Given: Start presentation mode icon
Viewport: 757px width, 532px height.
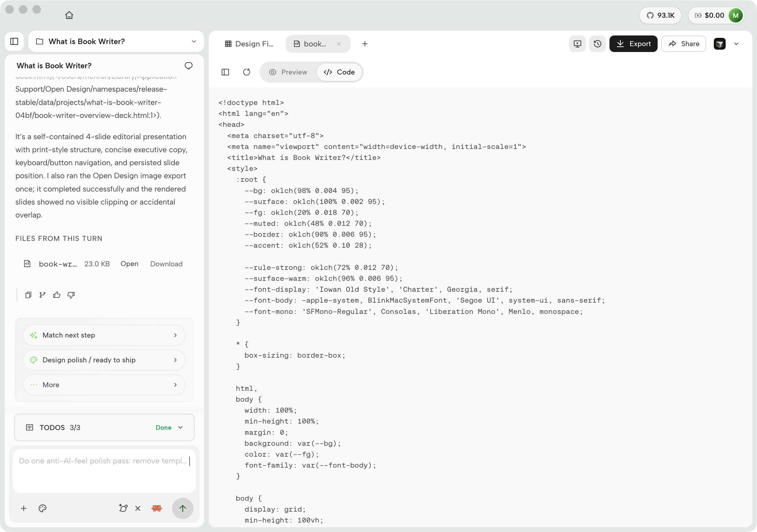Looking at the screenshot, I should click(x=577, y=44).
